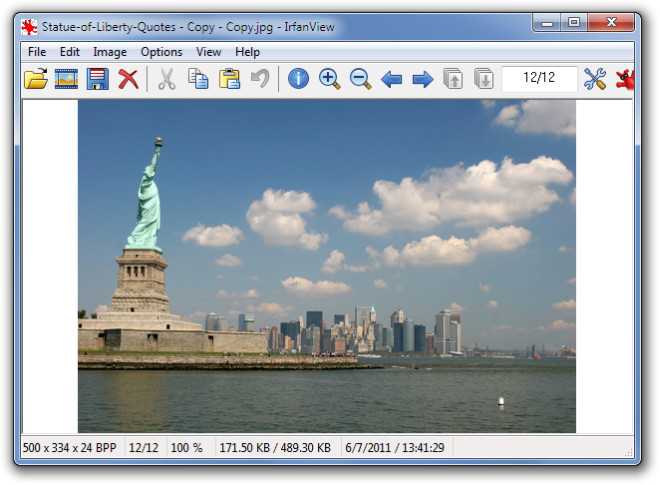Undo the last action arrow icon
Viewport: 660px width, 485px height.
point(260,79)
